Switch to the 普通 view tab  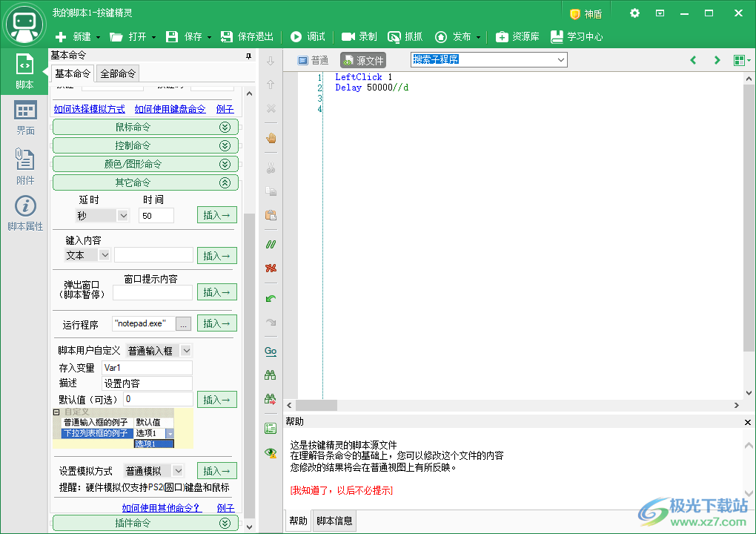click(x=313, y=60)
